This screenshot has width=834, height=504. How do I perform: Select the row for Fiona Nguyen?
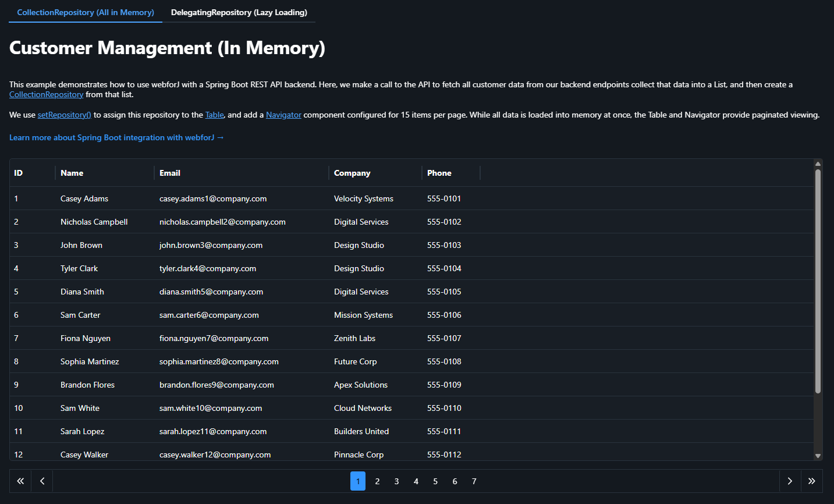pos(233,338)
